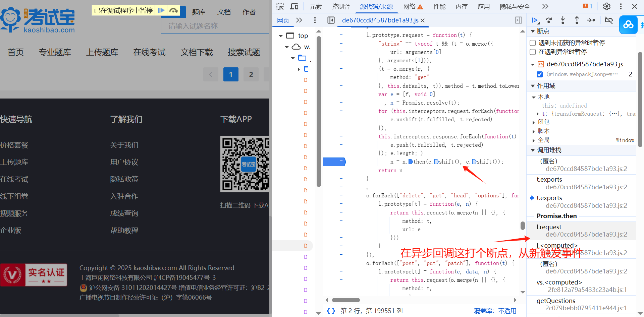Toggle the debugger sidebar
The height and width of the screenshot is (317, 644).
[x=519, y=20]
